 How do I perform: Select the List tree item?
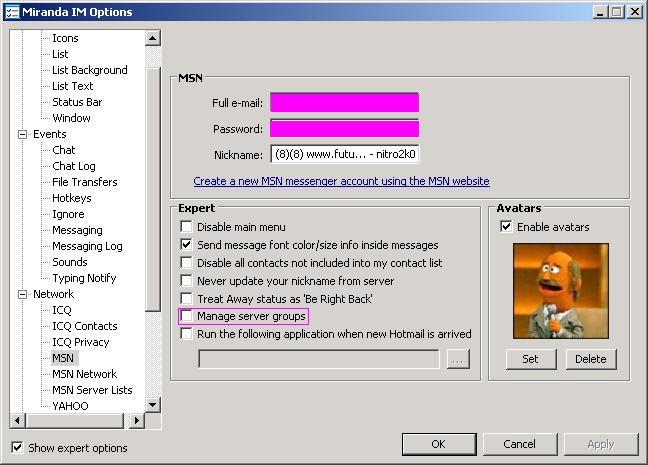coord(60,54)
